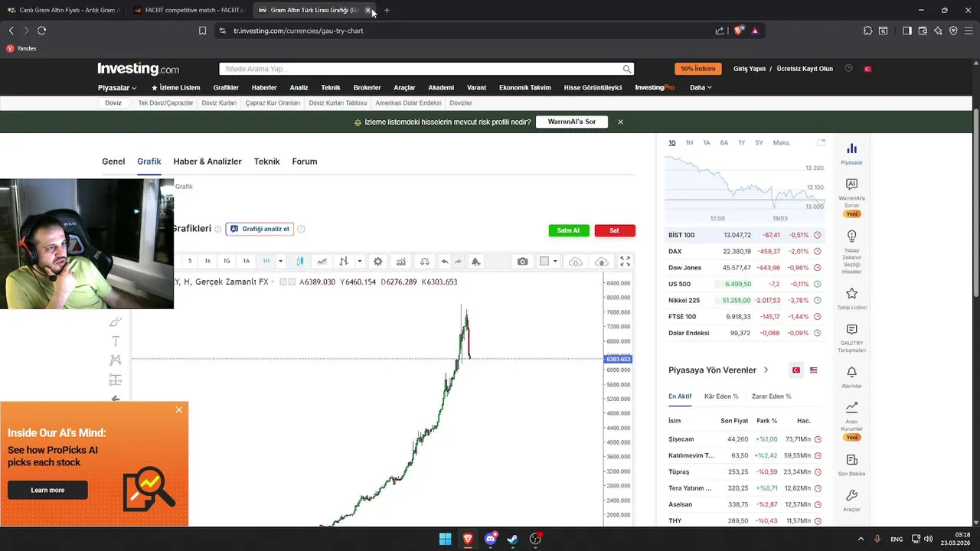Toggle chart fullscreen icon
980x551 pixels.
[x=625, y=261]
